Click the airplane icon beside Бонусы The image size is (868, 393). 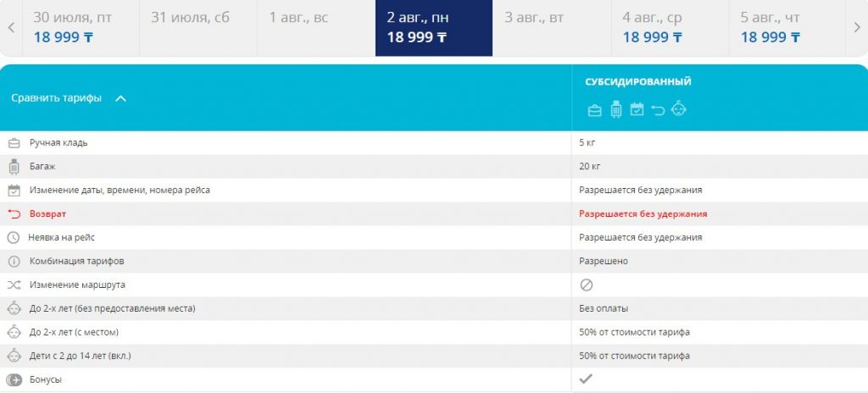tap(13, 380)
